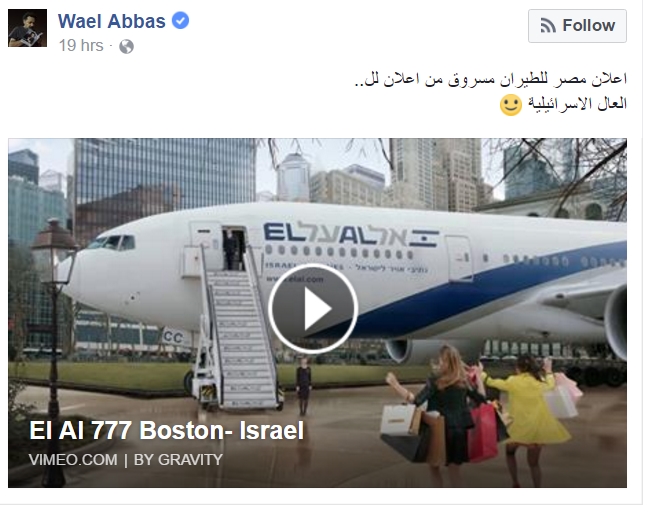Click the blue verified badge icon
Image resolution: width=650 pixels, height=512 pixels.
[180, 20]
